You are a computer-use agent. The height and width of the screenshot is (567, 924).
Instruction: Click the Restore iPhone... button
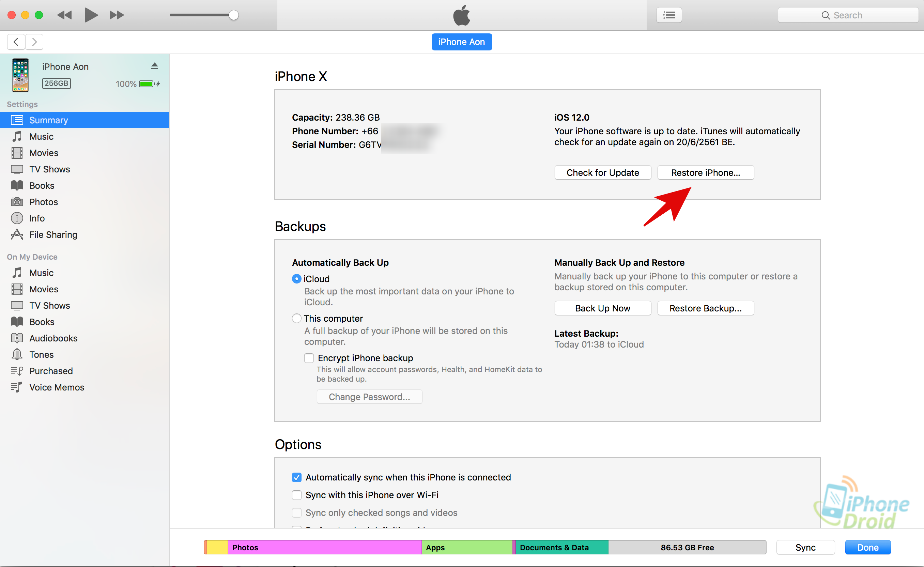(x=705, y=172)
